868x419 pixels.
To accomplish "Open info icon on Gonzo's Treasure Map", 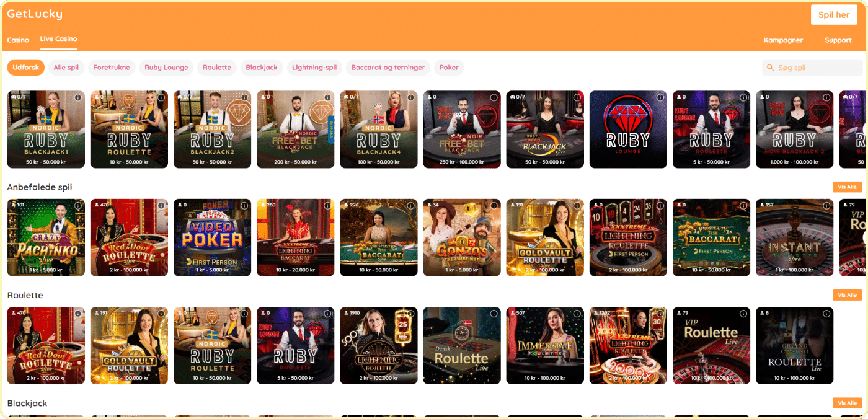I will 494,205.
